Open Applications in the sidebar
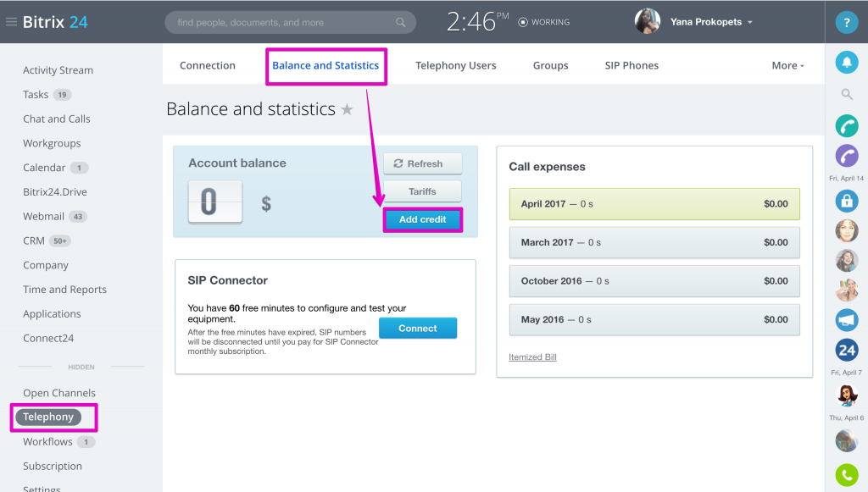This screenshot has height=492, width=868. coord(52,313)
